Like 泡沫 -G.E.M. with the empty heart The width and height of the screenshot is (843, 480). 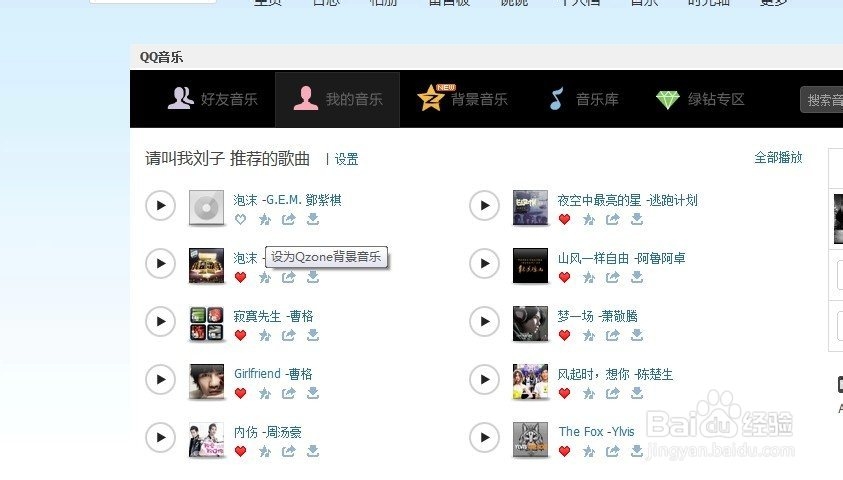pos(240,219)
